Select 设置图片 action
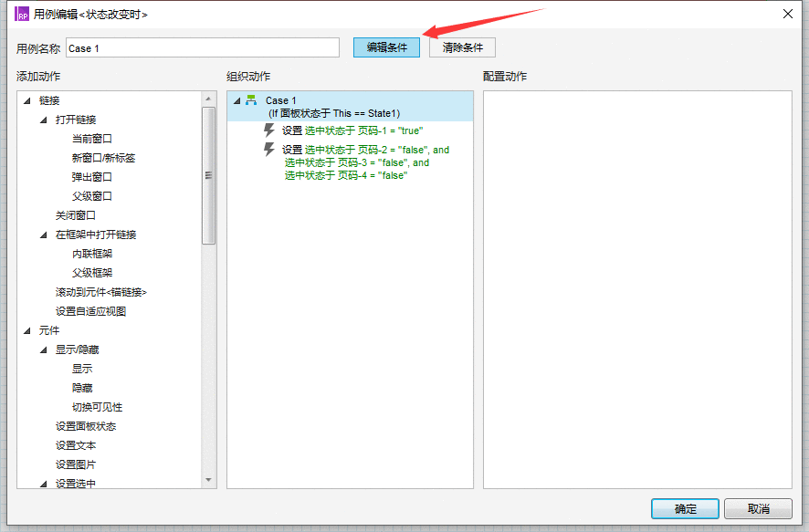The width and height of the screenshot is (809, 532). pyautogui.click(x=75, y=464)
